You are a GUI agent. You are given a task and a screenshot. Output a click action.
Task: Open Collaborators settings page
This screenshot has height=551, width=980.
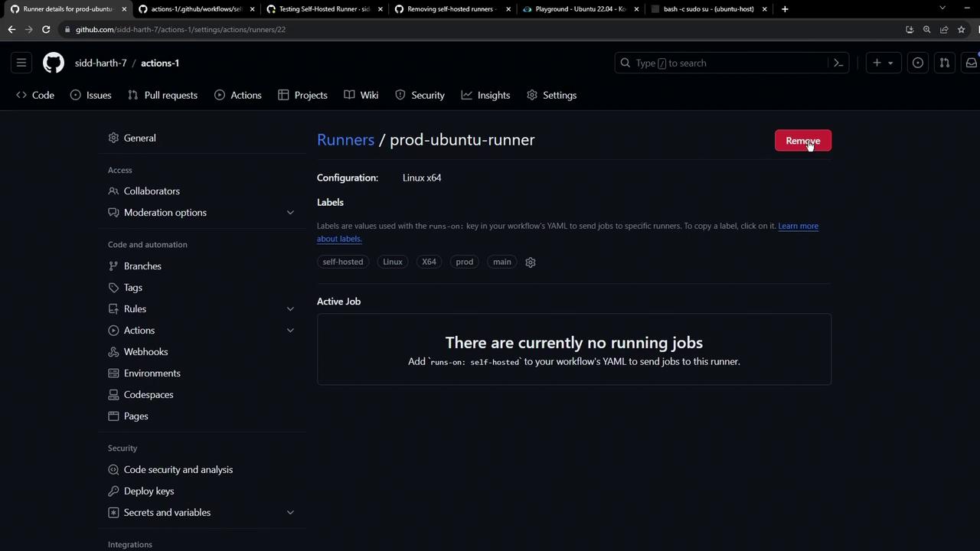coord(201,191)
